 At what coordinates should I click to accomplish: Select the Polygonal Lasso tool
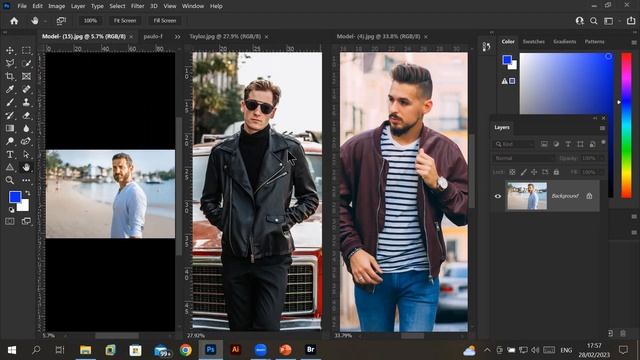[10, 63]
